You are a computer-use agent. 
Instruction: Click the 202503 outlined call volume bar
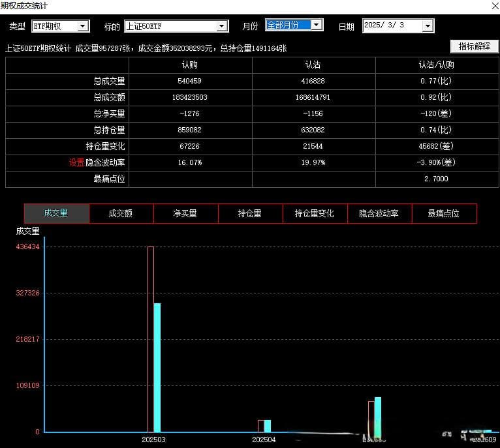(x=151, y=339)
